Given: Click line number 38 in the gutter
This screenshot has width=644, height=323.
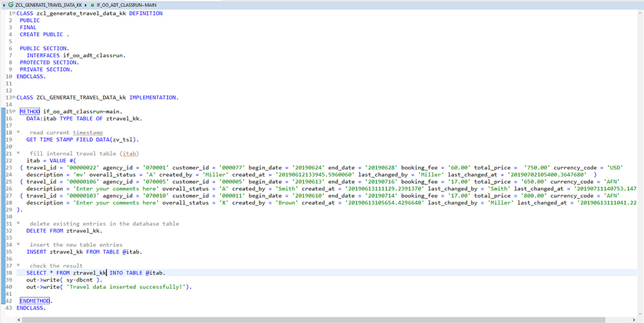Looking at the screenshot, I should [x=9, y=273].
